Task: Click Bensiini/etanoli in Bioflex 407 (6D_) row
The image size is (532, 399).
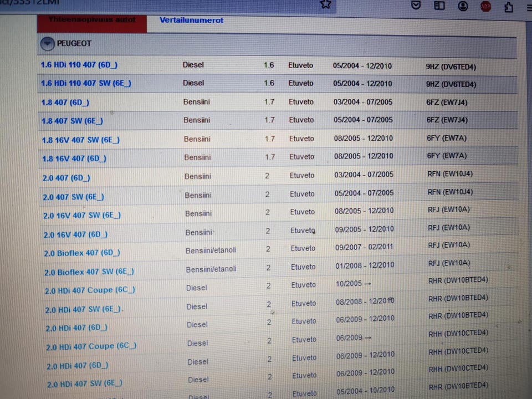Action: (x=211, y=250)
